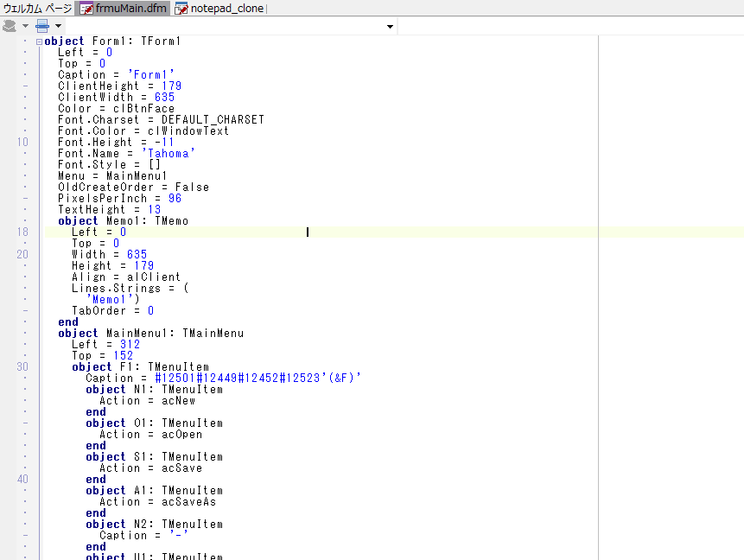Screen dimensions: 744x560
Task: Click line number 30 in the gutter
Action: pos(22,366)
